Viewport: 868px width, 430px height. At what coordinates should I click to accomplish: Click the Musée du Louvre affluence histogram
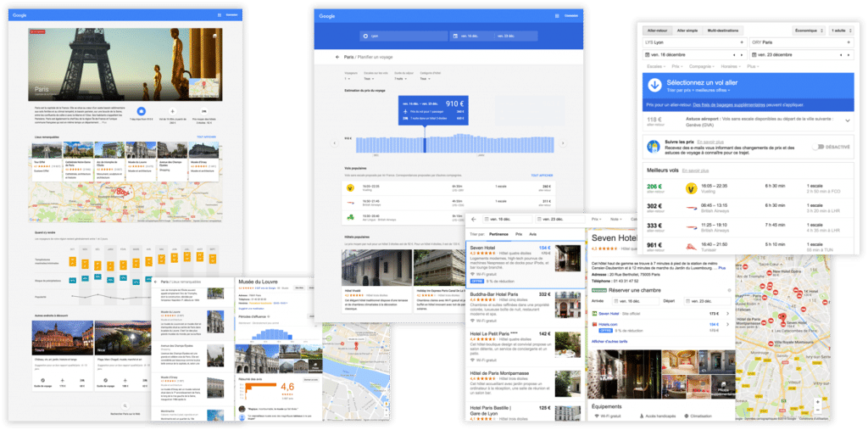[272, 335]
